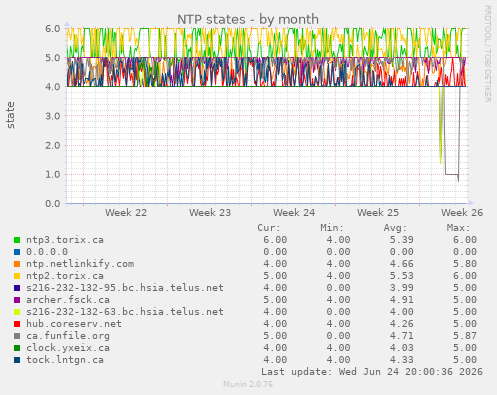Click the yellow ntp2.torix.ca legend swatch
This screenshot has width=497, height=395.
point(17,276)
